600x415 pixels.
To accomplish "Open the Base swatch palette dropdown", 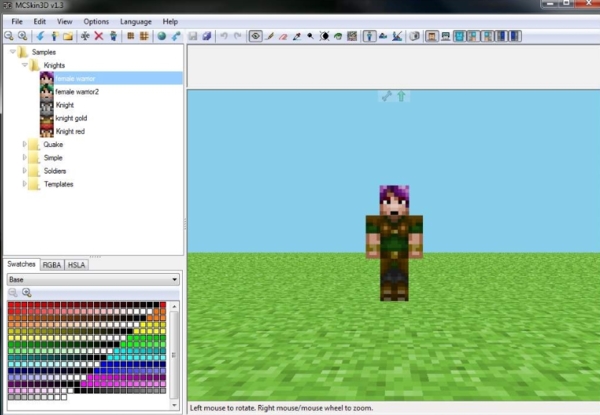I will tap(93, 280).
